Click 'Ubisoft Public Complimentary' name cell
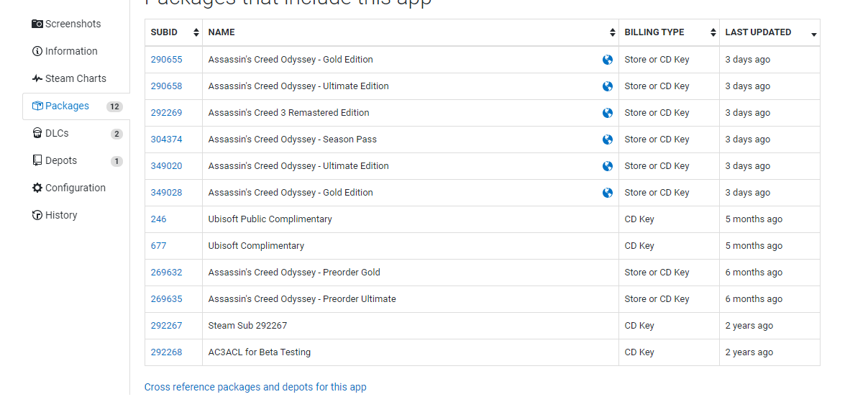868x402 pixels. [410, 219]
